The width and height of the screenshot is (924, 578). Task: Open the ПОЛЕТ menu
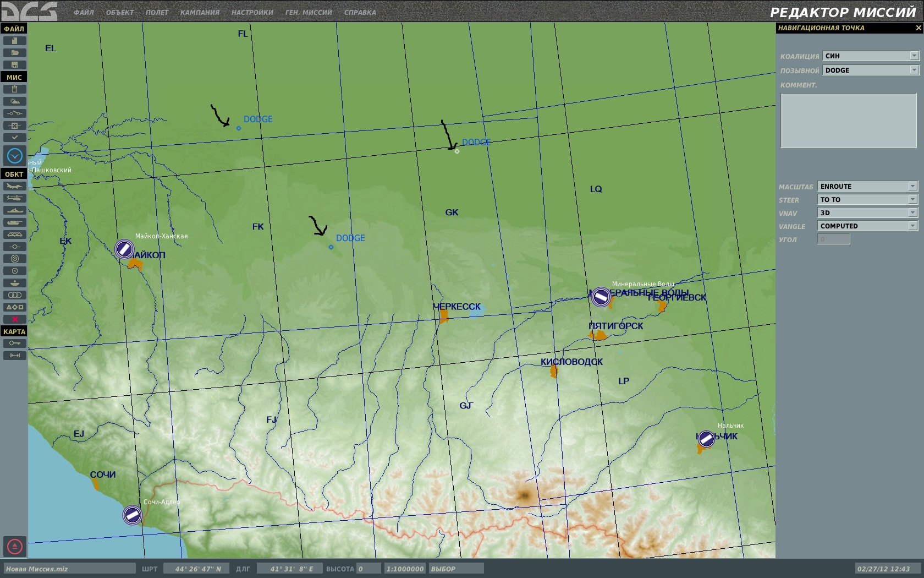157,12
